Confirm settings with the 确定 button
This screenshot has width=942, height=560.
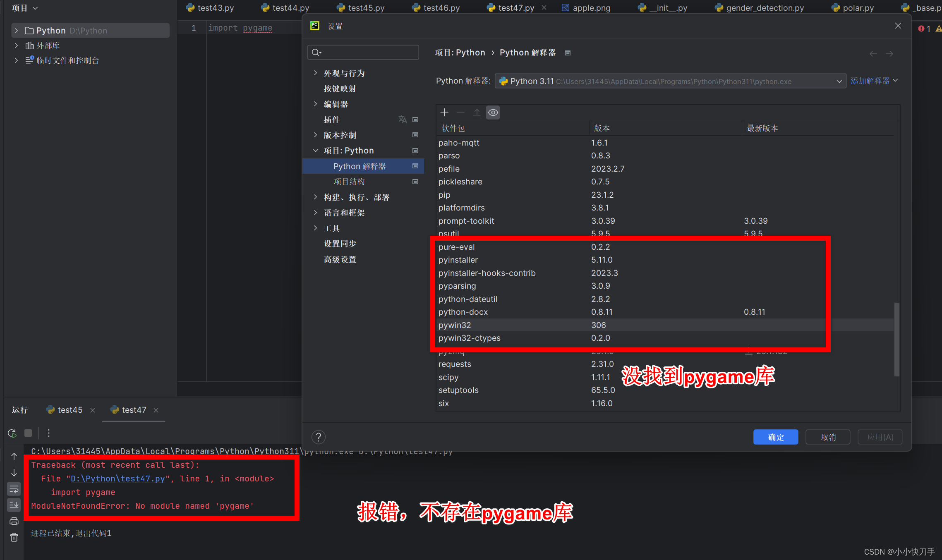point(775,437)
